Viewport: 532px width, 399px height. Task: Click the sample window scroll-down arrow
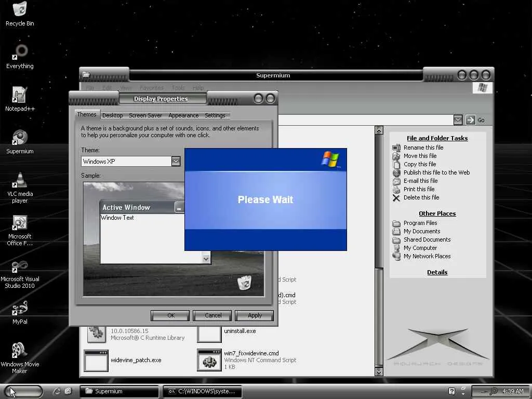[x=206, y=259]
